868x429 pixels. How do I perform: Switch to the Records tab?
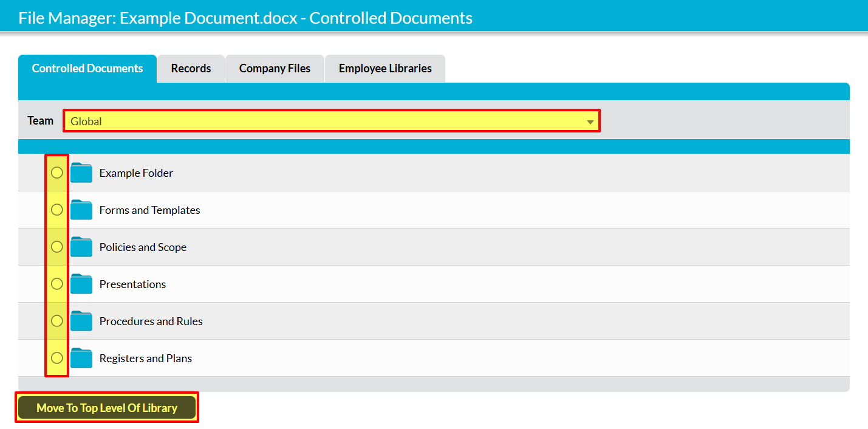click(191, 69)
